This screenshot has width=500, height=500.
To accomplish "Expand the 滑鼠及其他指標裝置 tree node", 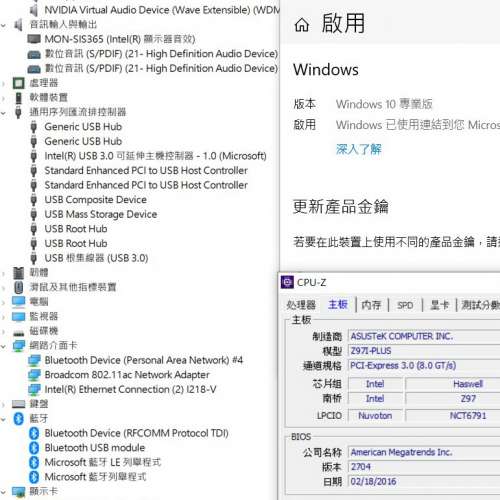I will [3, 288].
